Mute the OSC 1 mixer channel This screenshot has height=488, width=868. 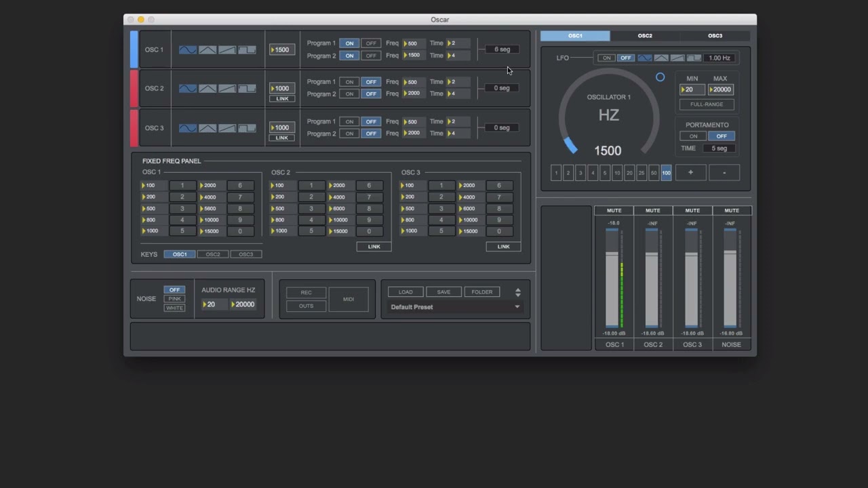[x=614, y=210]
